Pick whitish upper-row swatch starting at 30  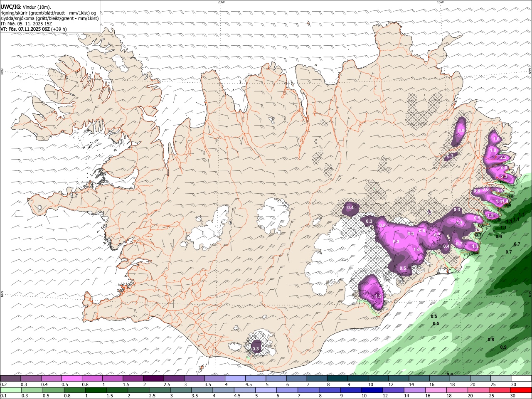521,378
